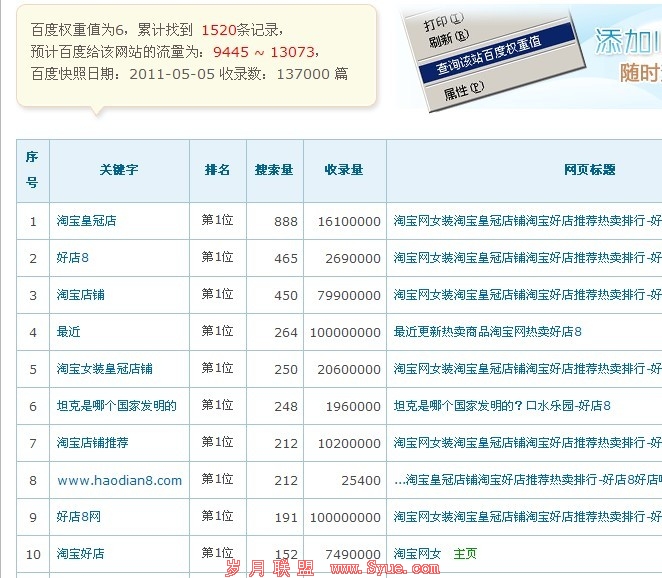Image resolution: width=662 pixels, height=578 pixels.
Task: Open the 淘宝女装皇冠店铺 keyword link
Action: [x=104, y=368]
